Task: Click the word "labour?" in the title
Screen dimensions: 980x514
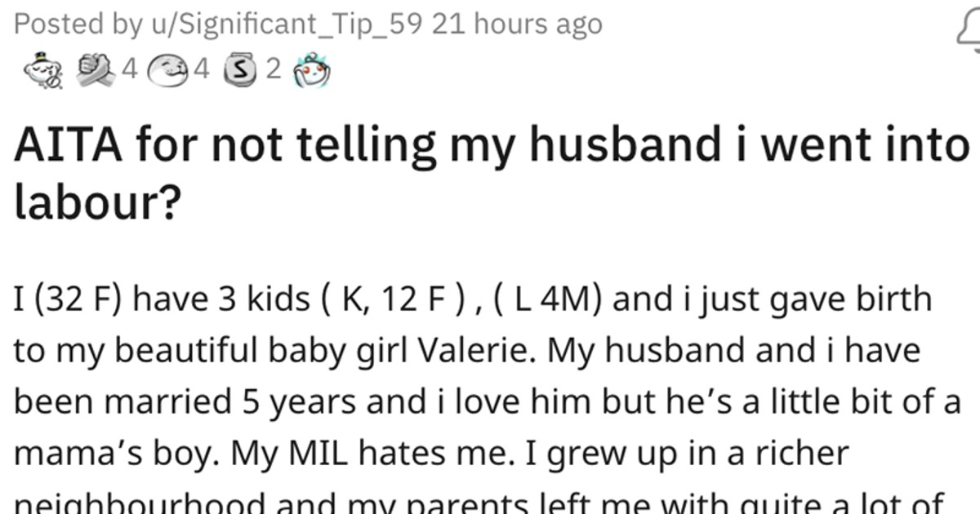Action: pos(96,205)
